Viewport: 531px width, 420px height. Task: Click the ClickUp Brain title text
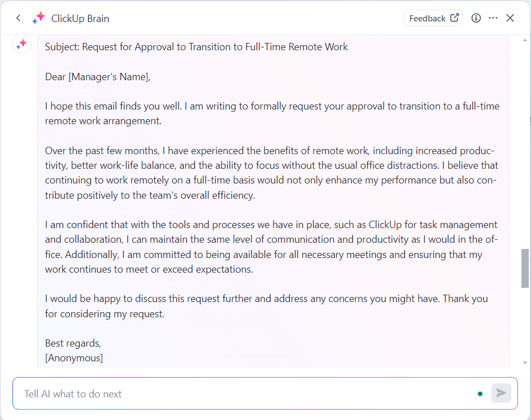pyautogui.click(x=80, y=19)
